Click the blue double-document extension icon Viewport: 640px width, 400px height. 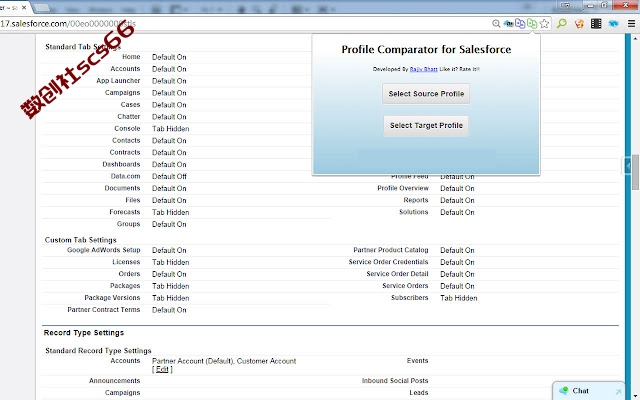point(520,23)
